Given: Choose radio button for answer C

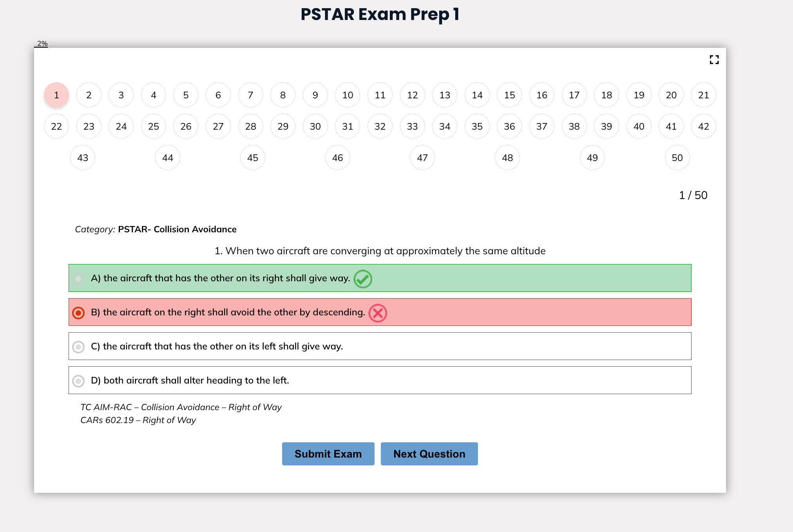Looking at the screenshot, I should pos(78,347).
